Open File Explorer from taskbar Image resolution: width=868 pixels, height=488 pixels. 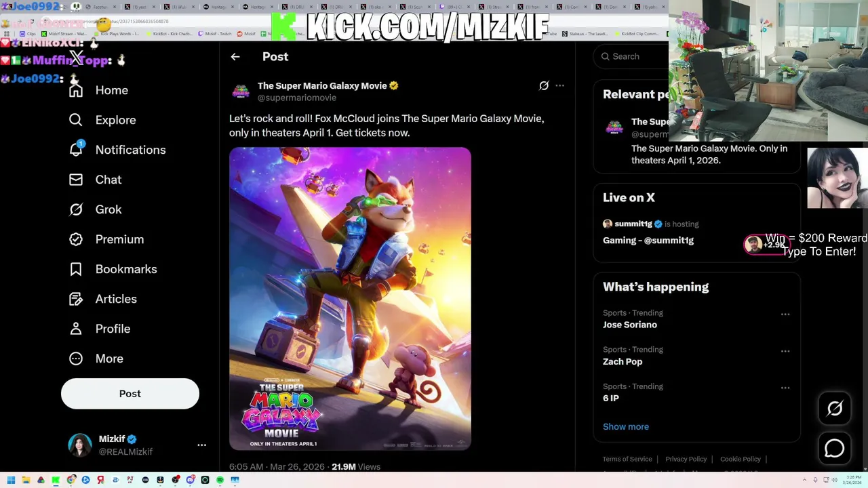click(26, 480)
